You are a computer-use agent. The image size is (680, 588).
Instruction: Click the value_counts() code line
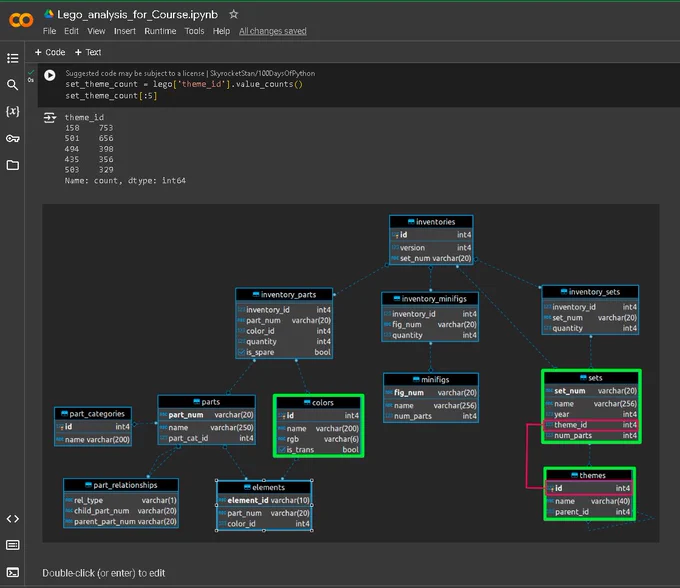[x=184, y=84]
